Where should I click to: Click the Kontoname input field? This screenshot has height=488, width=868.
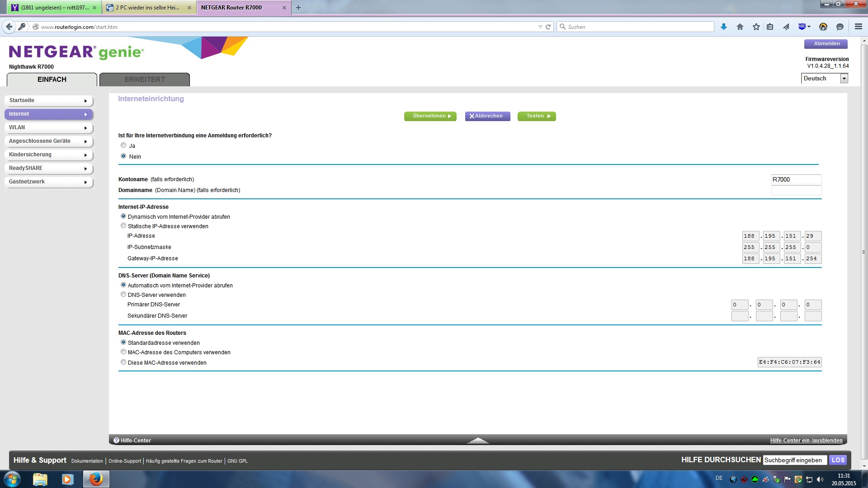point(796,179)
